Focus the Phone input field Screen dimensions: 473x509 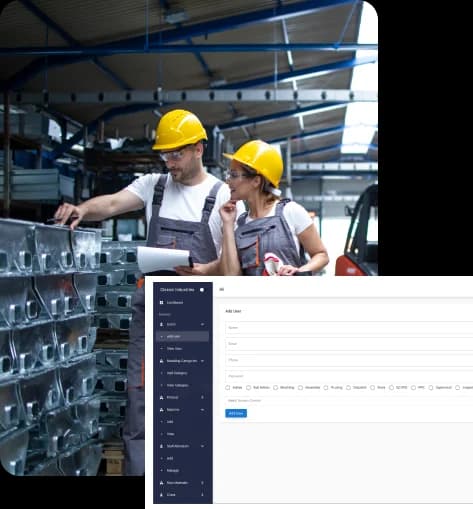(349, 360)
